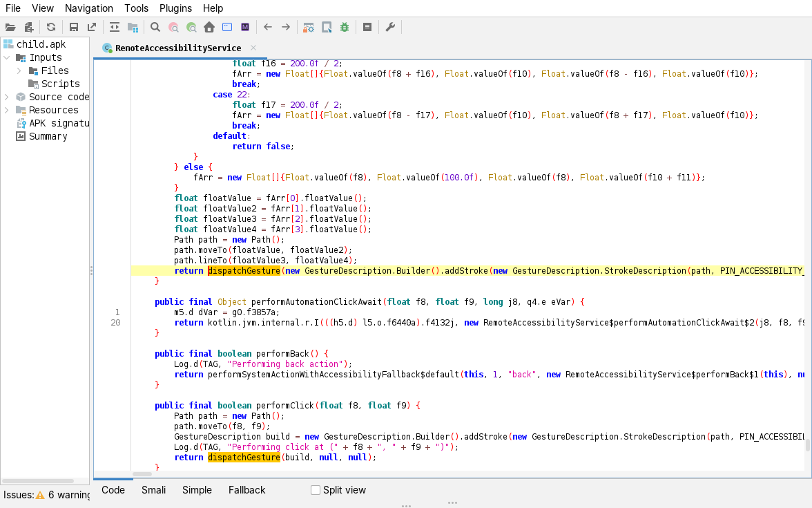Click the Summary icon in the tree
Image resolution: width=812 pixels, height=508 pixels.
click(21, 136)
